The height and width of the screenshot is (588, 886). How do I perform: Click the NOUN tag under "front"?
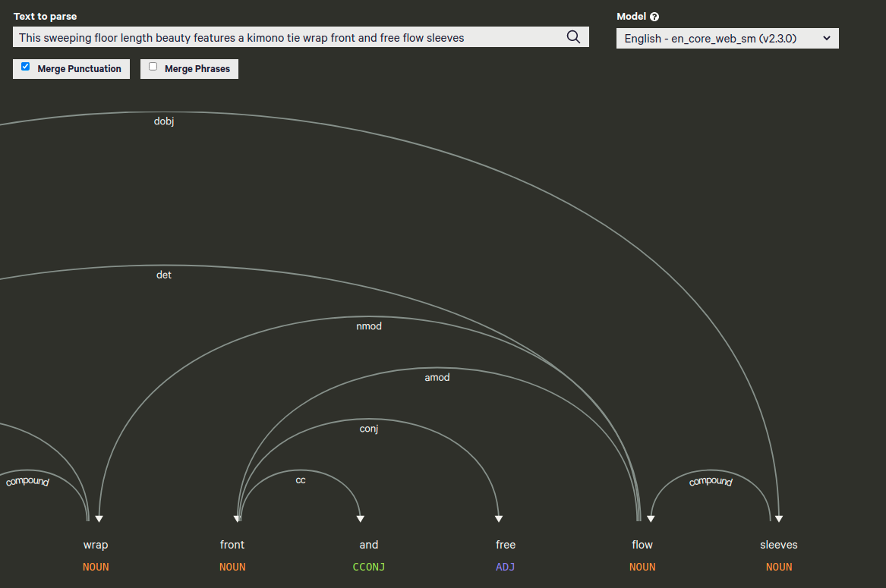[x=232, y=567]
